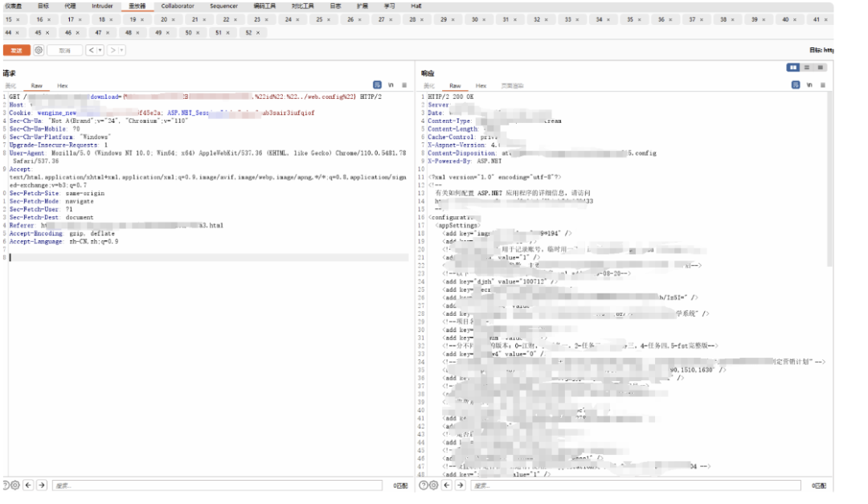
Task: Select top-bottom split layout
Action: tap(807, 67)
